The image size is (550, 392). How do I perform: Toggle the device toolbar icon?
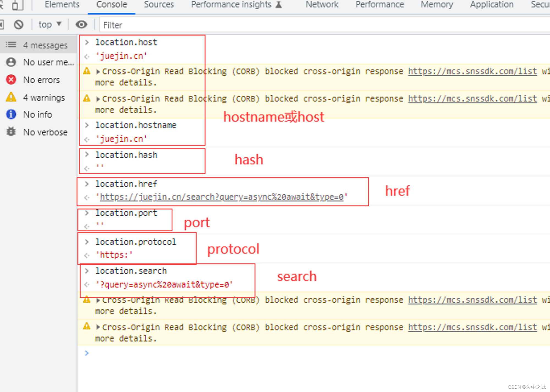(17, 5)
